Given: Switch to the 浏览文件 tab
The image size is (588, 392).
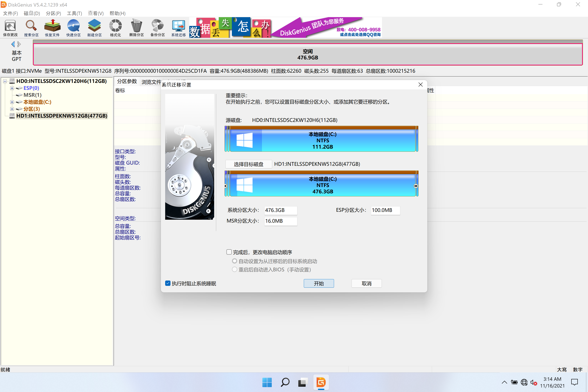Looking at the screenshot, I should click(151, 82).
